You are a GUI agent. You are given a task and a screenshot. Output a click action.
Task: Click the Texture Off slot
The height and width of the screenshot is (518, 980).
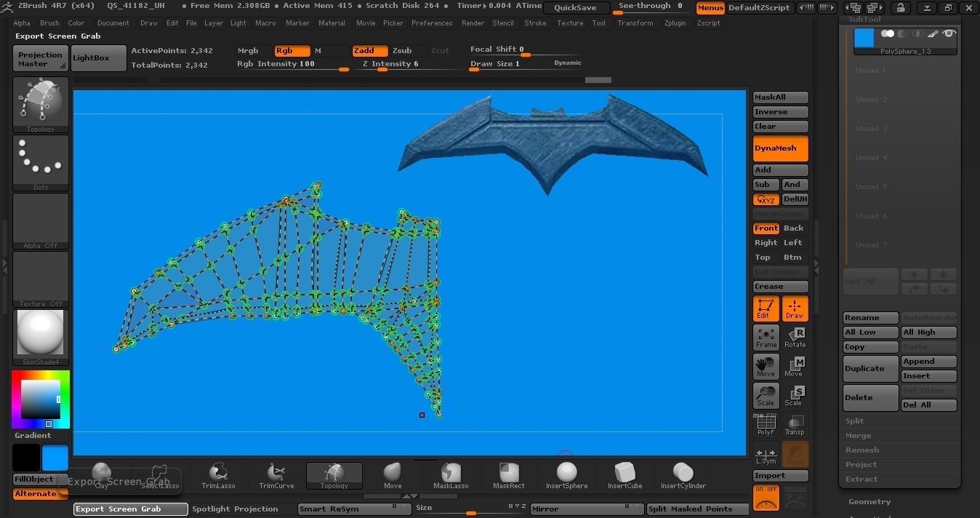click(41, 279)
